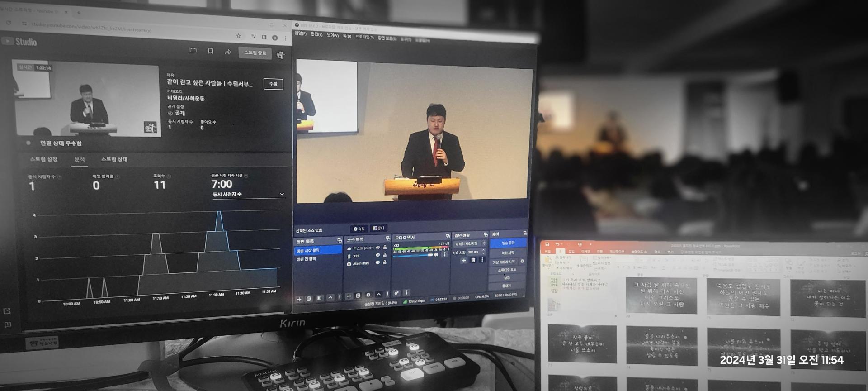This screenshot has height=391, width=868.
Task: Open the YouTube channel avatar menu
Action: tap(280, 55)
